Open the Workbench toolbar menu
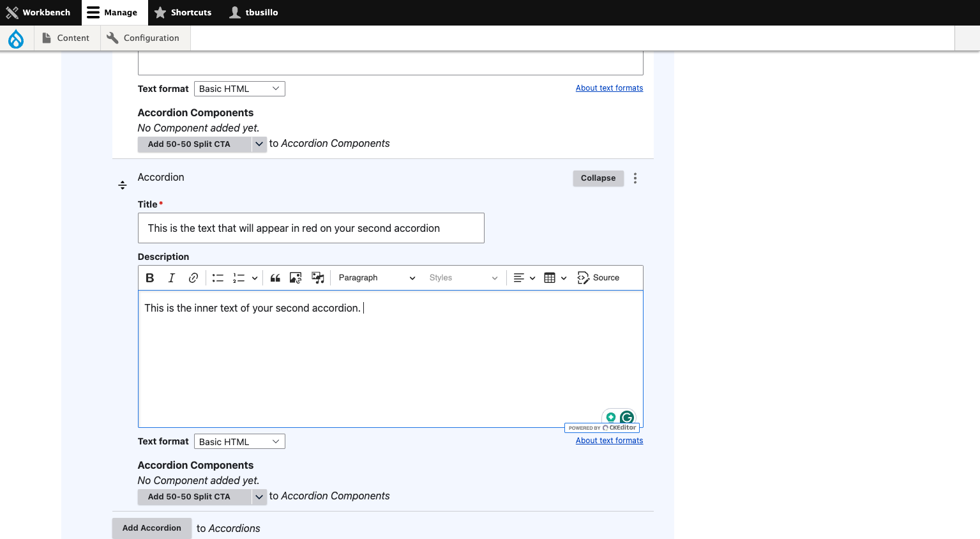This screenshot has height=539, width=980. [38, 13]
